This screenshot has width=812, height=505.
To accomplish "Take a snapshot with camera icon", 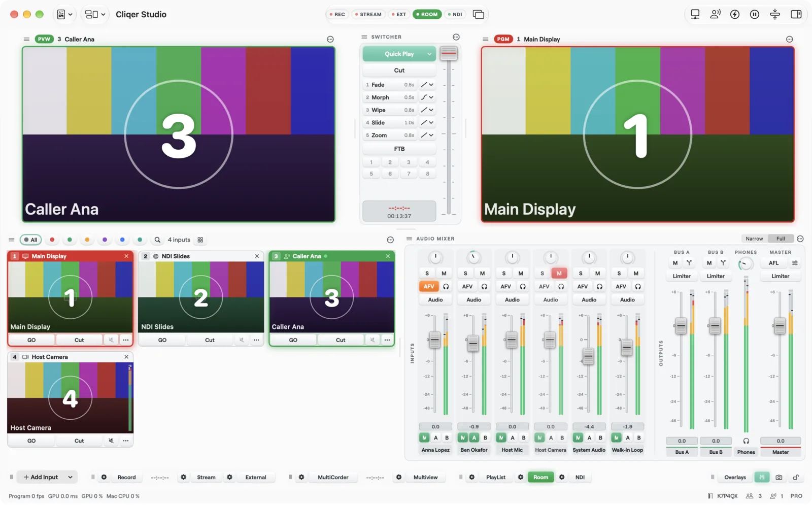I will coord(779,477).
